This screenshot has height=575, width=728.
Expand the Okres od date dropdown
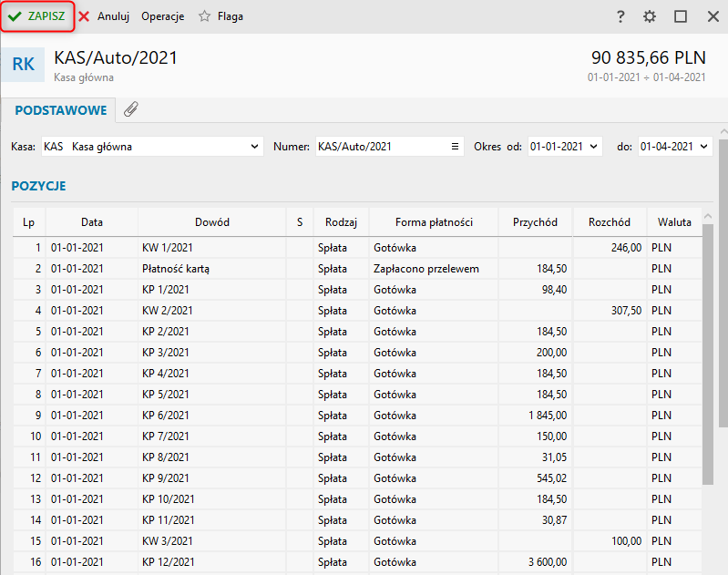593,147
